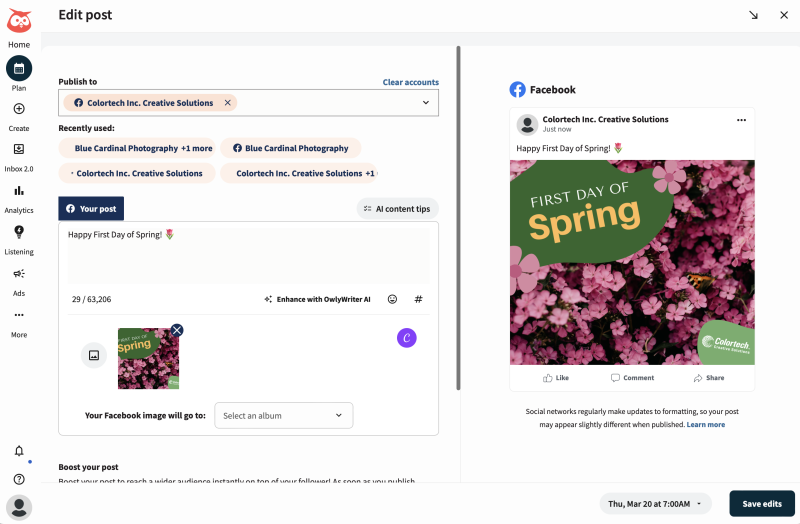Open the Plan calendar icon
The height and width of the screenshot is (524, 800).
pyautogui.click(x=19, y=68)
